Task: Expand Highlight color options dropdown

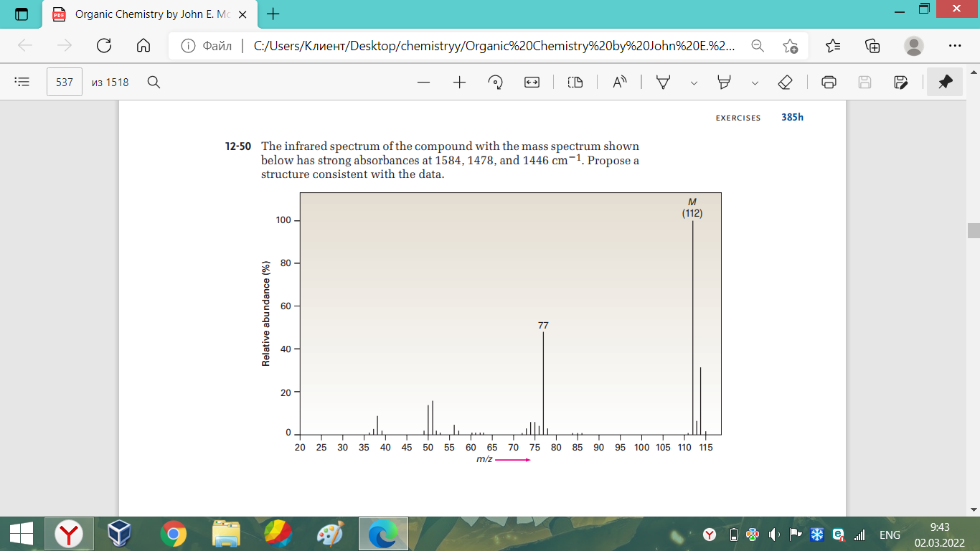Action: pyautogui.click(x=755, y=82)
